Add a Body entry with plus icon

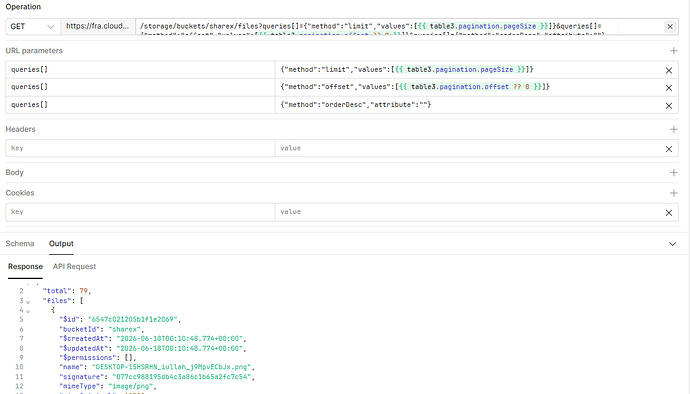[x=673, y=173]
